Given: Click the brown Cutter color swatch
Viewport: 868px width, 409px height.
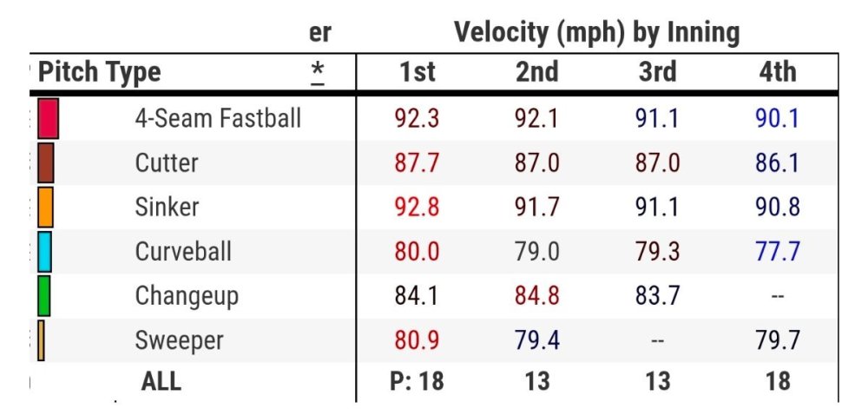Looking at the screenshot, I should pos(46,163).
